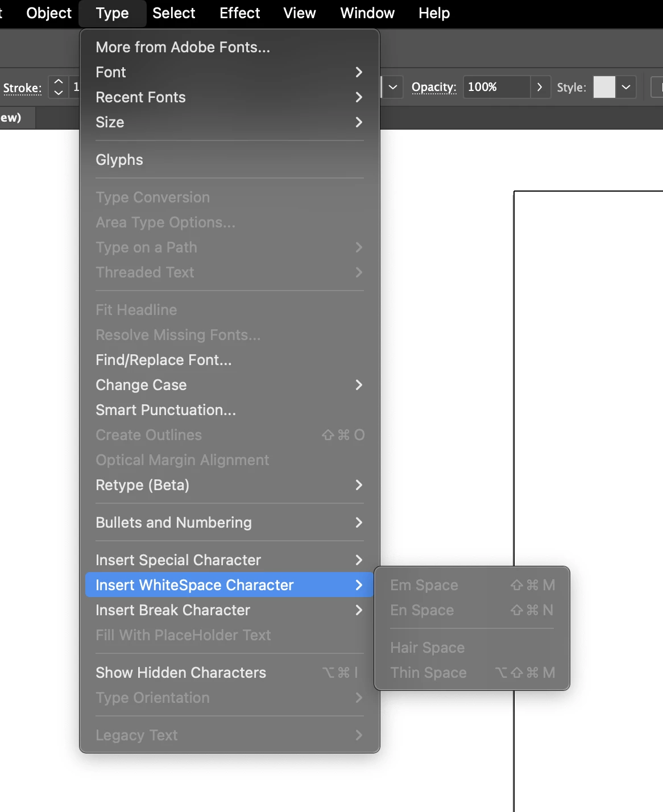
Task: Click the Type Conversion item
Action: point(229,197)
